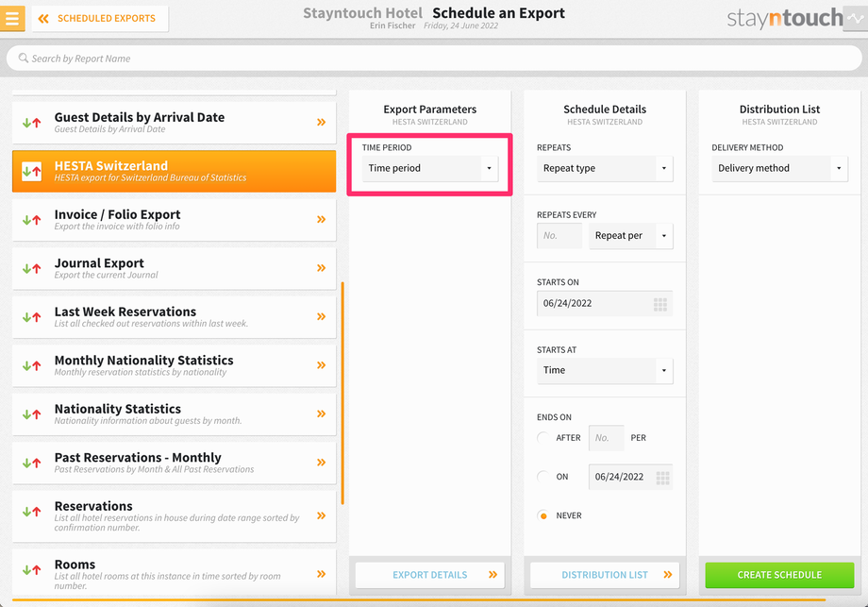Expand Reservations report chevron

[x=321, y=515]
